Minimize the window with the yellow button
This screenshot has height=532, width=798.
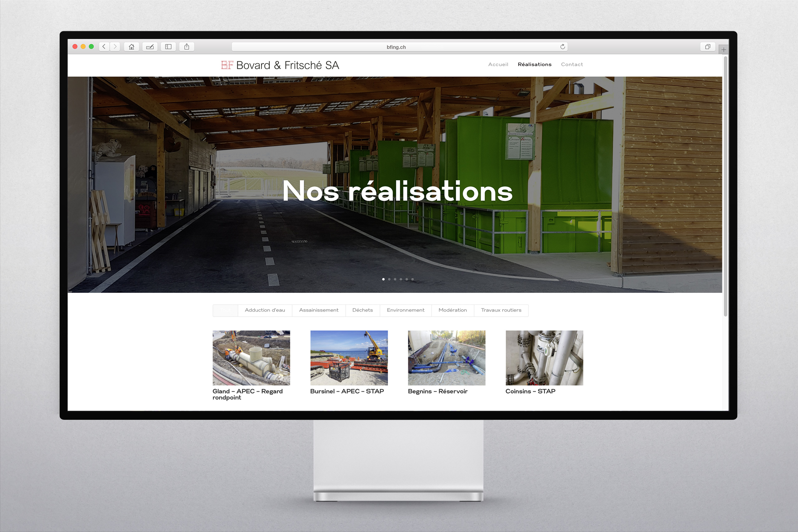click(x=83, y=47)
